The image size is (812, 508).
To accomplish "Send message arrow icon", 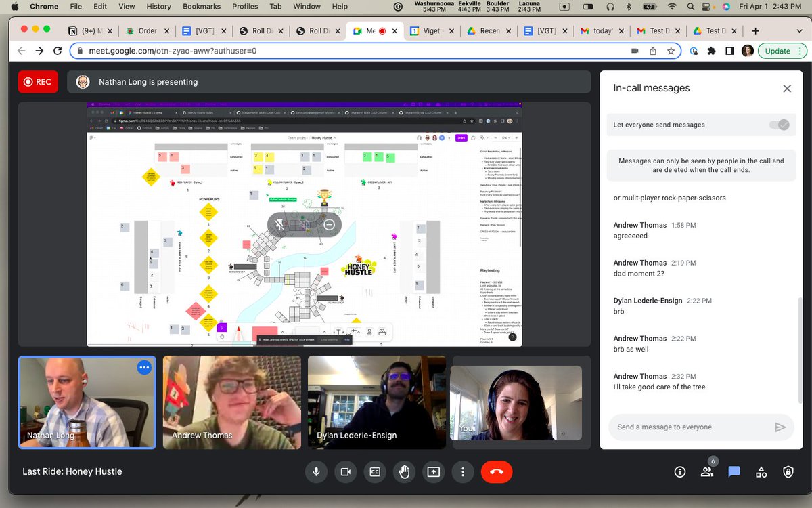I will [x=780, y=427].
